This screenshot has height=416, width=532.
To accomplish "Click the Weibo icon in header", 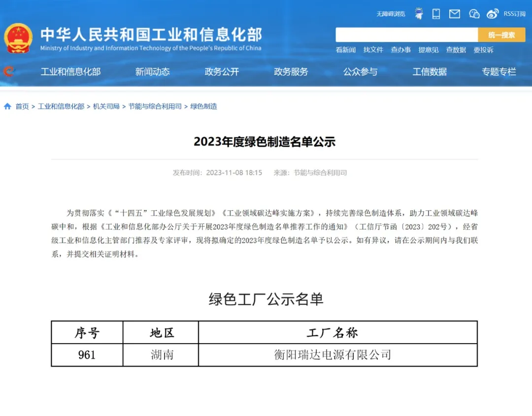I will 492,14.
